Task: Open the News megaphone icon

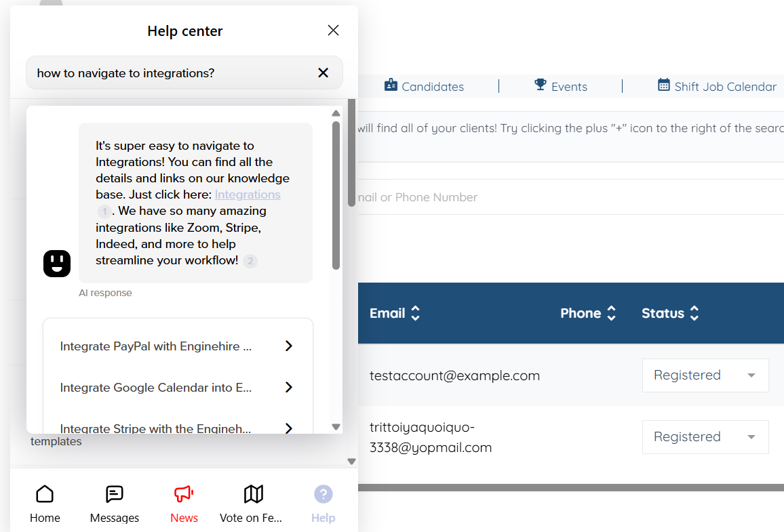Action: 184,494
